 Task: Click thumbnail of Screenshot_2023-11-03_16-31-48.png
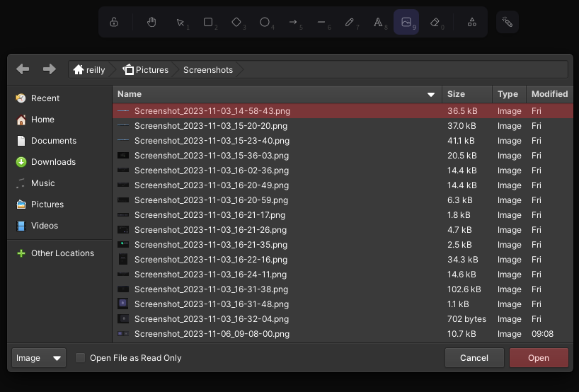point(123,304)
